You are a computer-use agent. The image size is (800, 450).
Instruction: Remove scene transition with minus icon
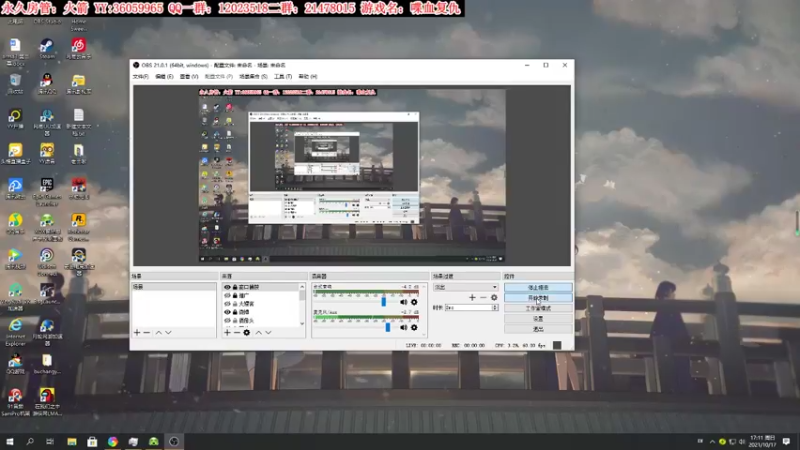tap(483, 297)
